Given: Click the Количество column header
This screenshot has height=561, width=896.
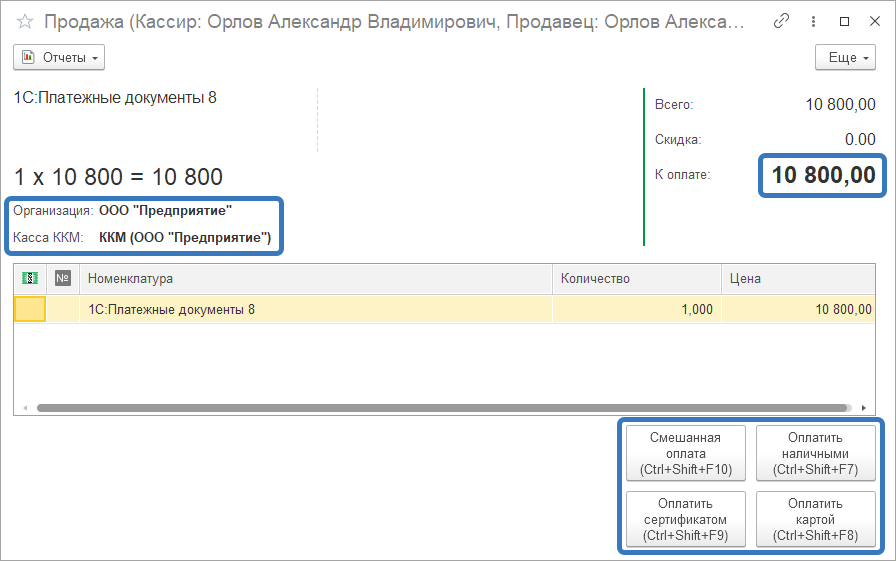Looking at the screenshot, I should point(637,279).
